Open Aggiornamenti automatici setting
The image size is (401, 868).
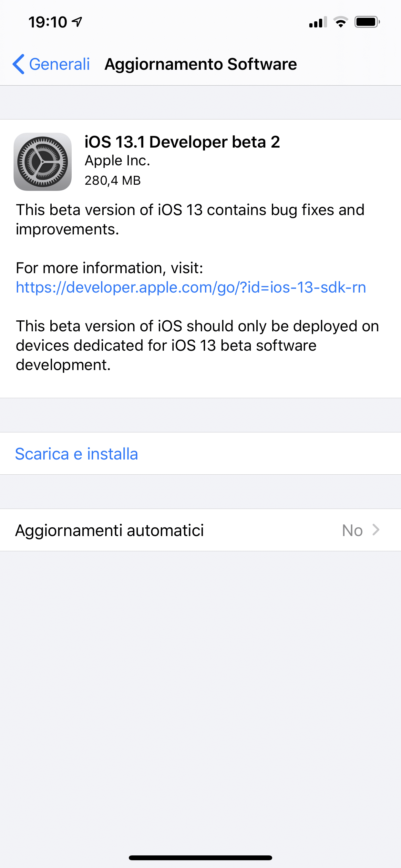point(200,530)
